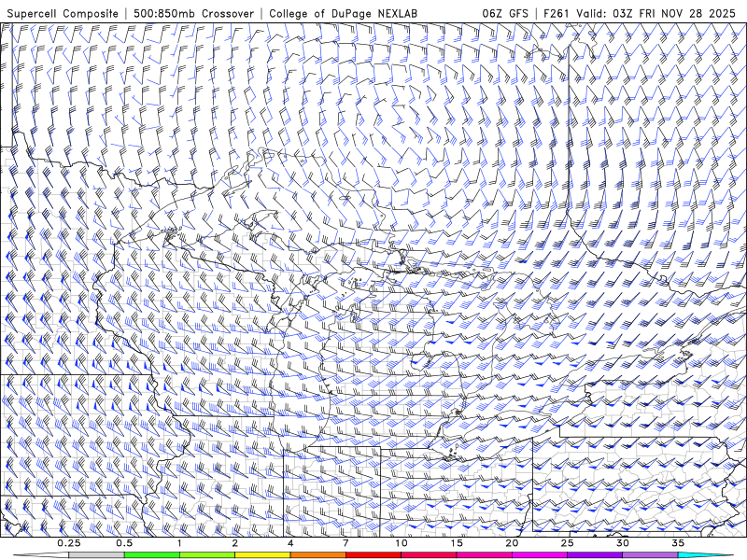The image size is (747, 560).
Task: Select the cyan above-35 color bar segment
Action: click(705, 555)
